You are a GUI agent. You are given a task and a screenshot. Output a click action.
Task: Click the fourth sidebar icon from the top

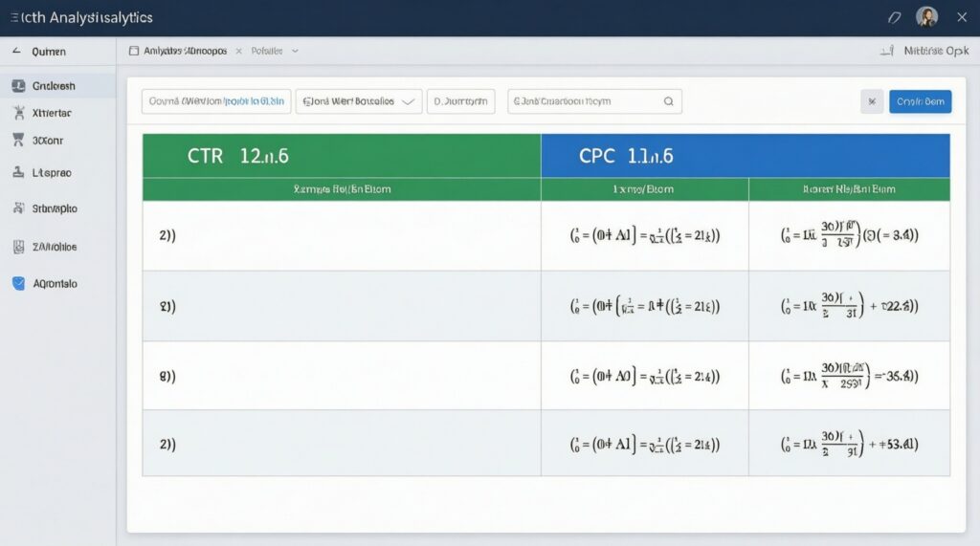18,173
